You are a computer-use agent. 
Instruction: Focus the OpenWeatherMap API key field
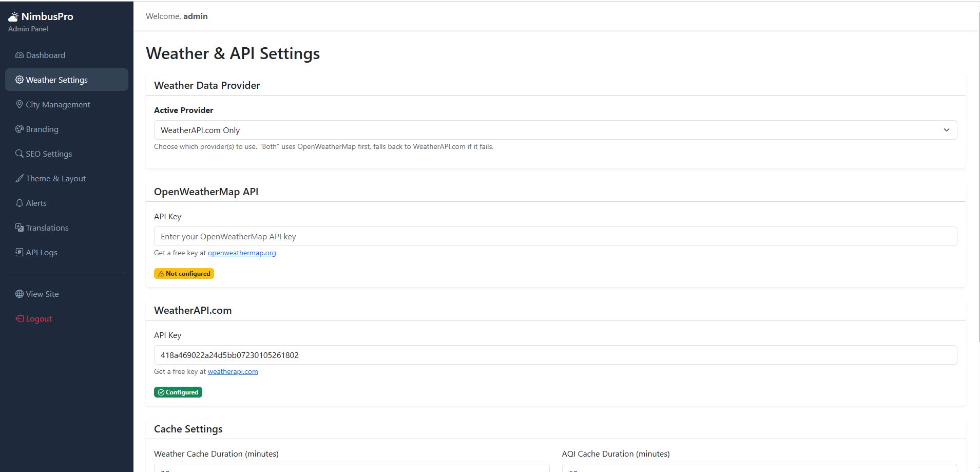[554, 236]
